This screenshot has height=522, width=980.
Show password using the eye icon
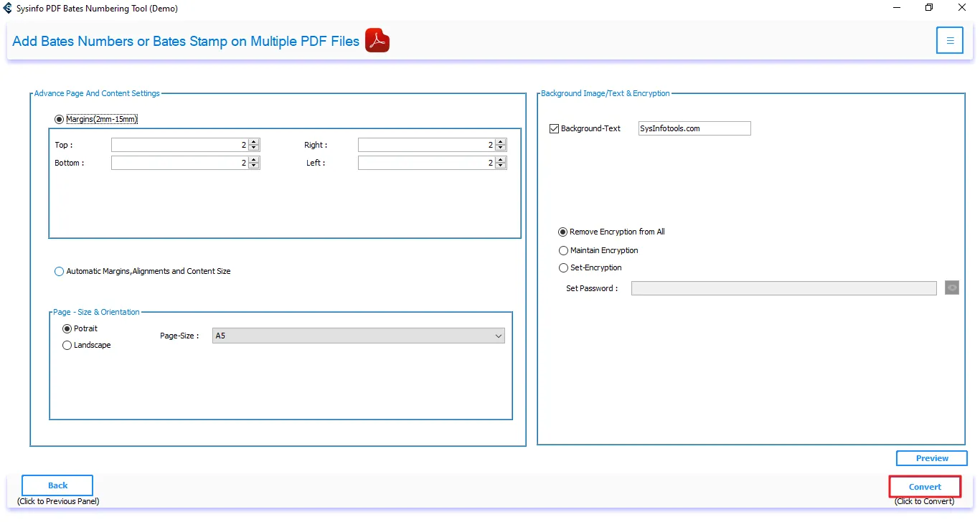click(952, 288)
